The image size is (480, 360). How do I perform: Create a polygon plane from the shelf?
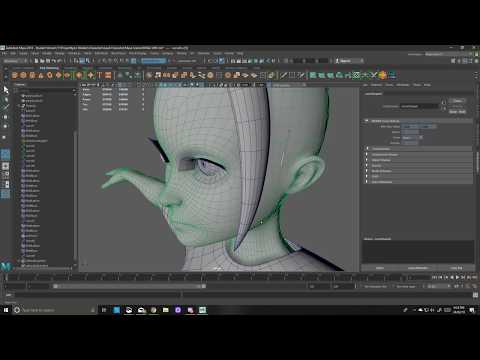(58, 75)
